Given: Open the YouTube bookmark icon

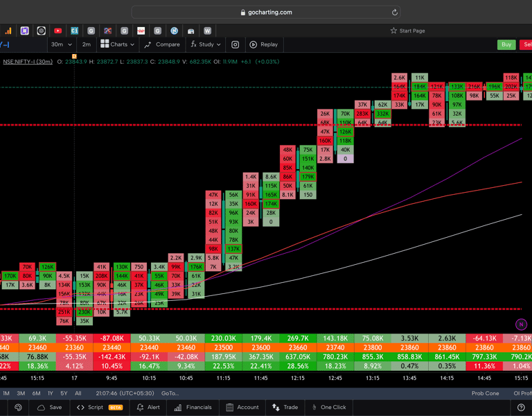Looking at the screenshot, I should [x=57, y=31].
